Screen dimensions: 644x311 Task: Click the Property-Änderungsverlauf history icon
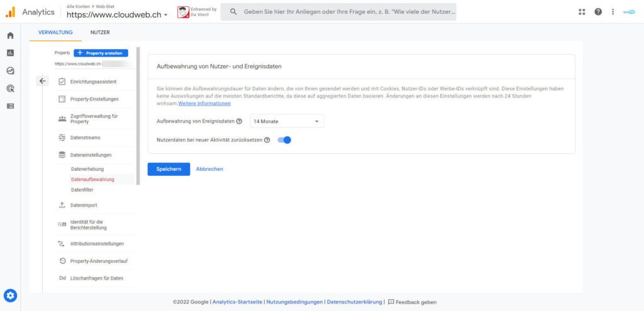62,261
